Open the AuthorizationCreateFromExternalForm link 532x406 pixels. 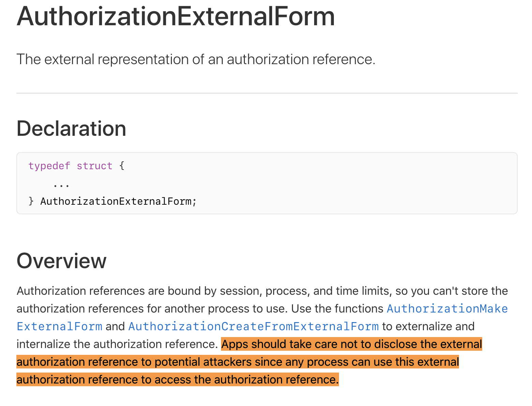coord(253,327)
